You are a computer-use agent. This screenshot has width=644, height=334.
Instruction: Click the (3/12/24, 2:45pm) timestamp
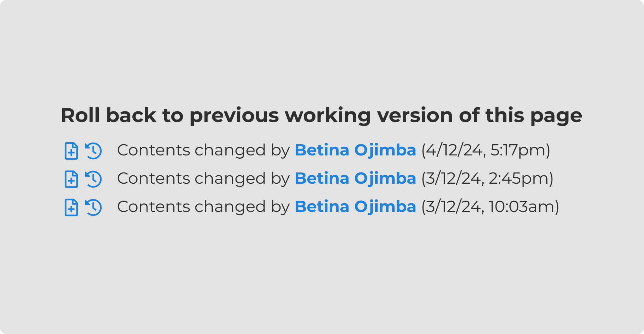pyautogui.click(x=487, y=178)
